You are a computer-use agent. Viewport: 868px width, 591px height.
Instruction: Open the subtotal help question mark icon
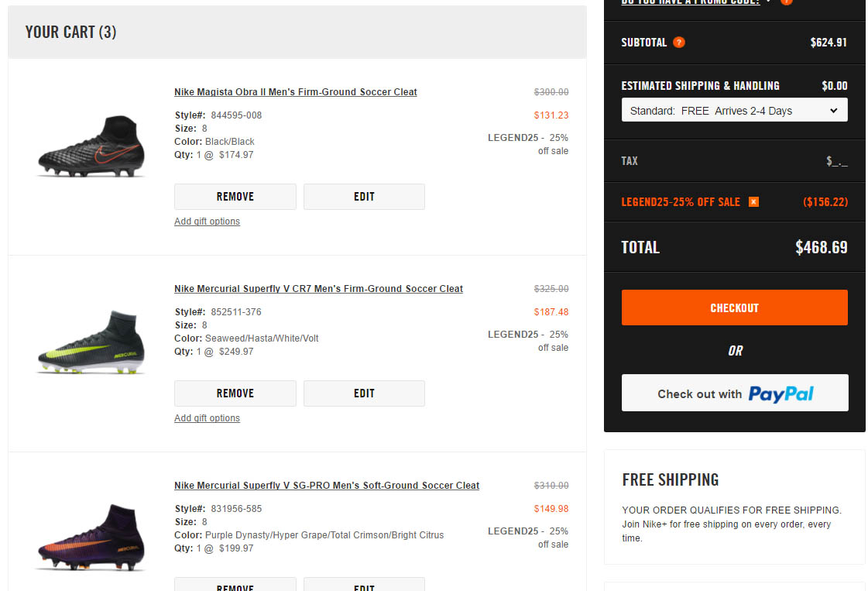click(x=679, y=43)
